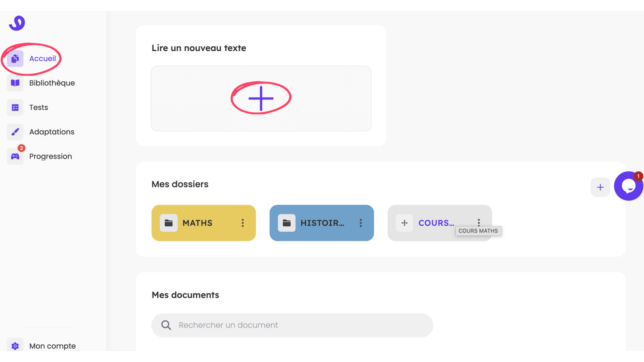
Task: Click the Mon compte gear icon
Action: click(15, 346)
